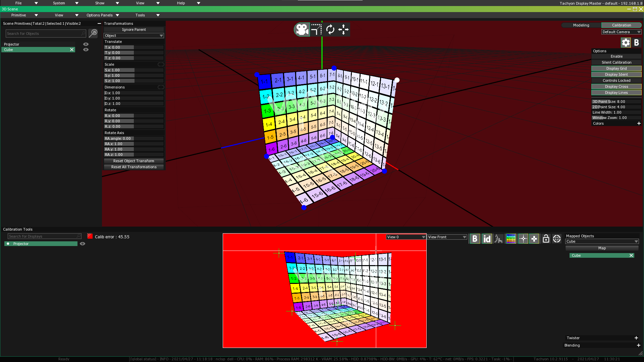
Task: Open the Default Camera dropdown
Action: (621, 32)
